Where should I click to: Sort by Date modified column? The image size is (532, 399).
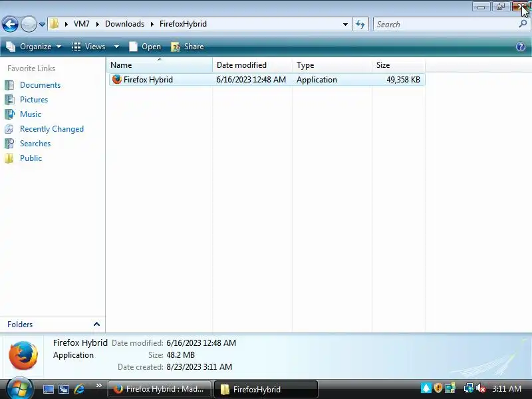pyautogui.click(x=253, y=65)
